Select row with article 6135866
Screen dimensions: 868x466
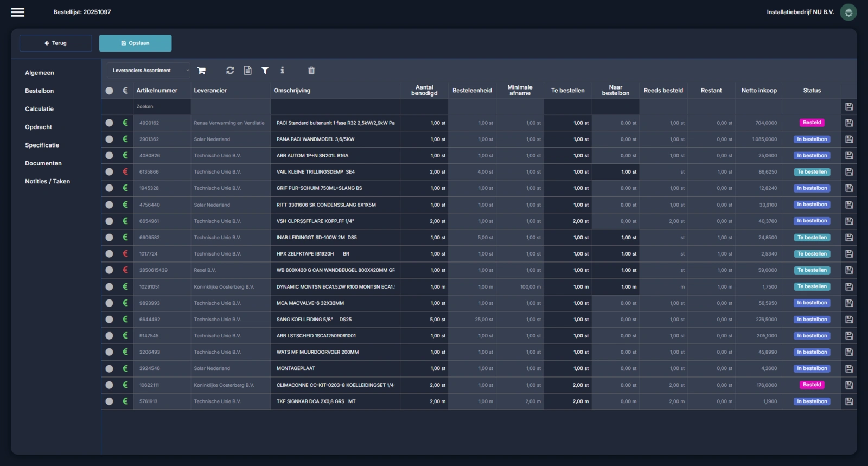click(x=110, y=172)
